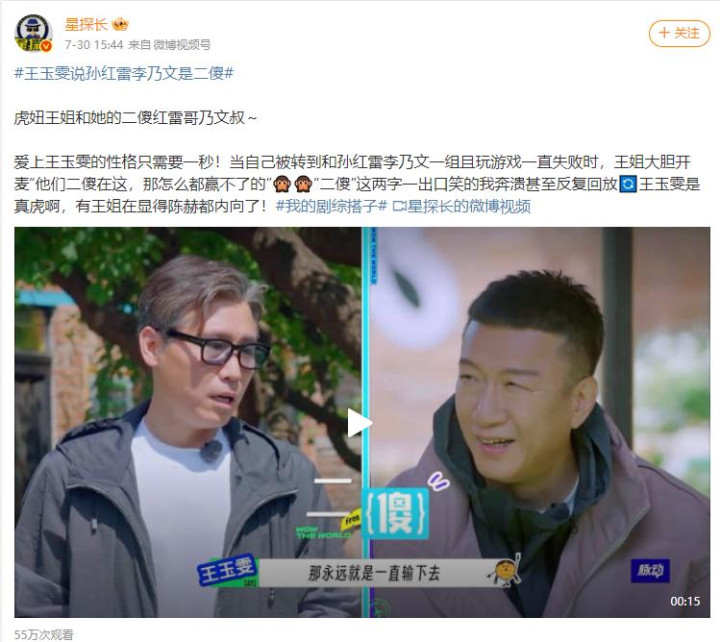Follow the account with +关注 button
This screenshot has height=642, width=720.
point(679,33)
